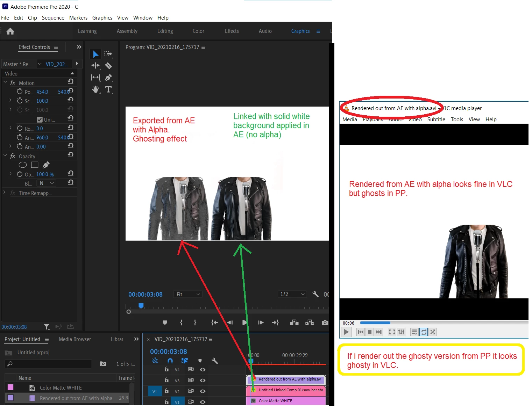Open Timeline display settings wrench

[x=215, y=361]
